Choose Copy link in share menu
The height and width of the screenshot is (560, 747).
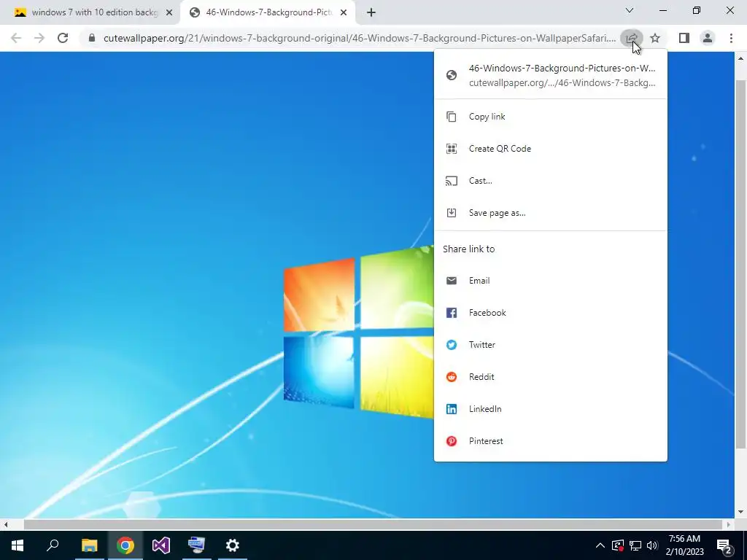coord(550,117)
